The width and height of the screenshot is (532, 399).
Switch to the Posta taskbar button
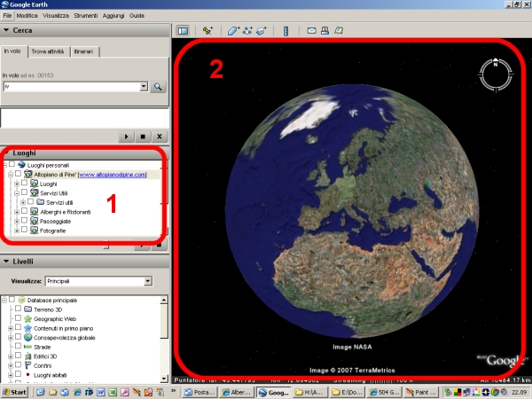pos(200,392)
